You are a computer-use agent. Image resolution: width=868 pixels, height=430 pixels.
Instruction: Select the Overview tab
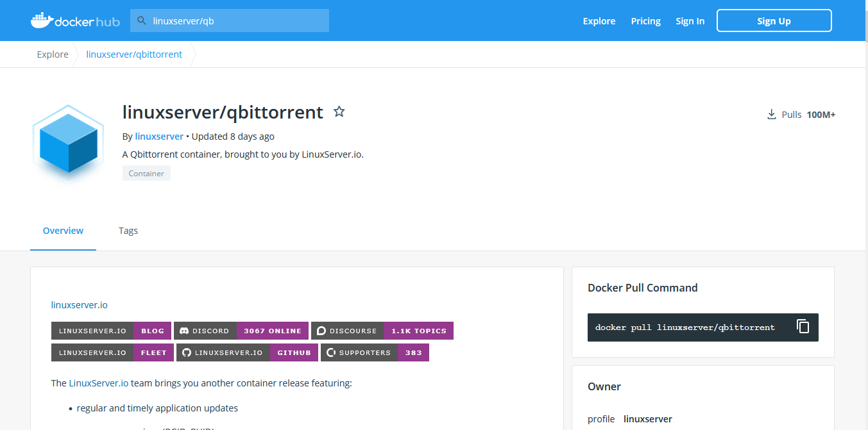[63, 231]
